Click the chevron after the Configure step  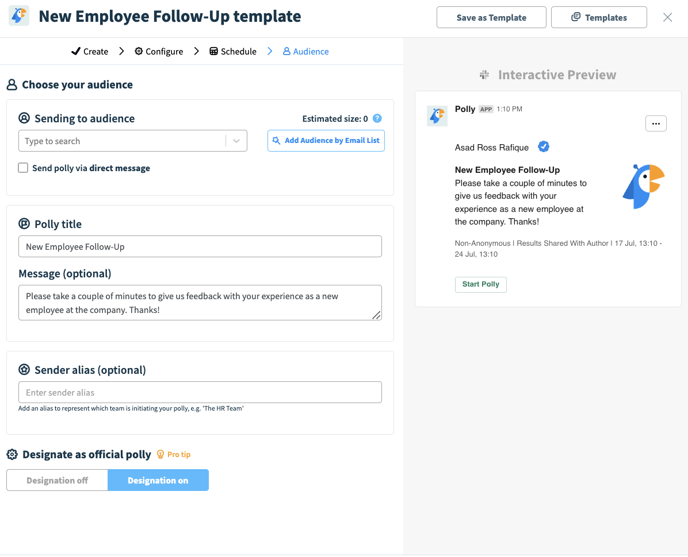click(x=196, y=51)
